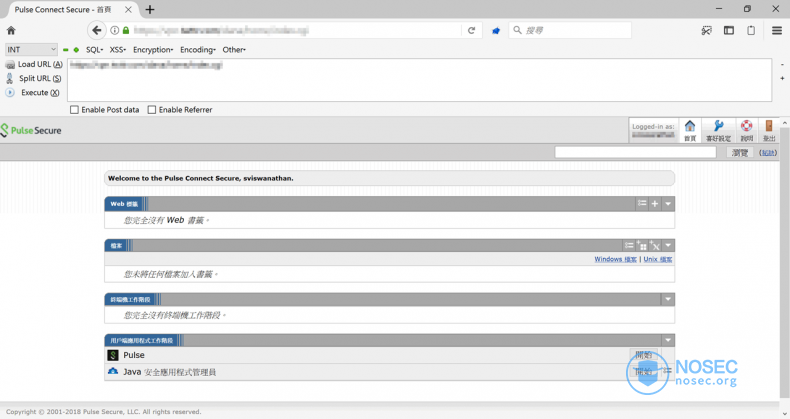Collapse the Files panel arrow
The width and height of the screenshot is (790, 419).
point(668,246)
